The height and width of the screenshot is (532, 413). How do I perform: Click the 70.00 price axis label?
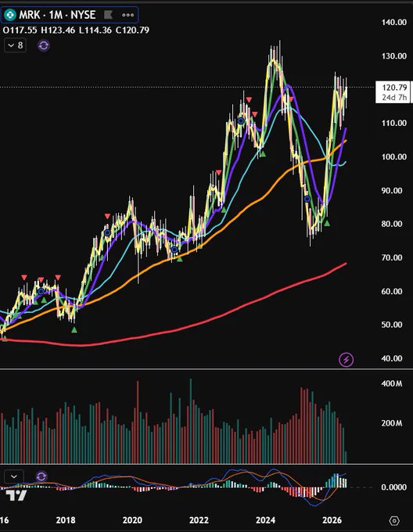coord(392,258)
